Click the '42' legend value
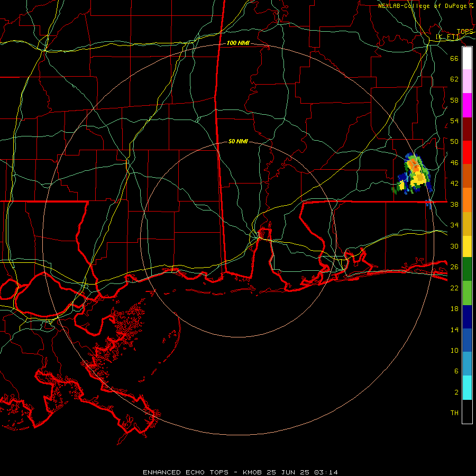 pyautogui.click(x=454, y=184)
